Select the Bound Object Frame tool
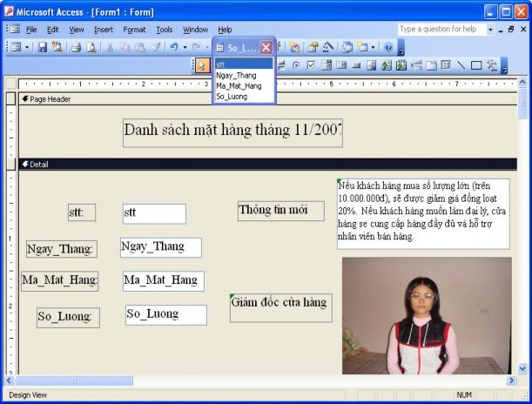This screenshot has height=404, width=532. (x=401, y=65)
